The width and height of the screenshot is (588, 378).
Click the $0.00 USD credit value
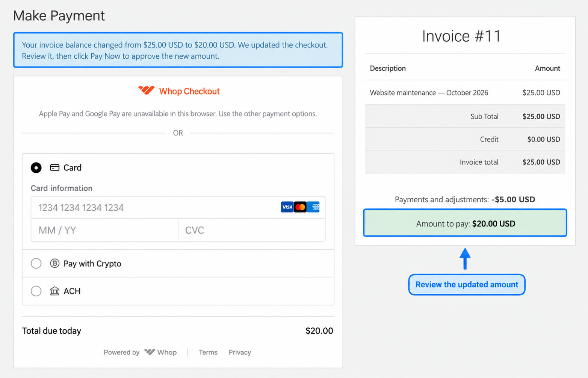coord(544,139)
